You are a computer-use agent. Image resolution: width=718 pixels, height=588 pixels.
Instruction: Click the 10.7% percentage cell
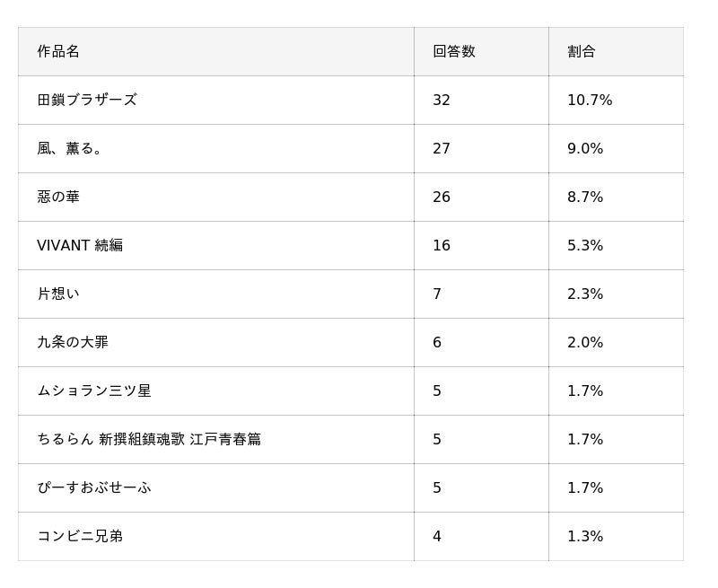click(x=590, y=101)
